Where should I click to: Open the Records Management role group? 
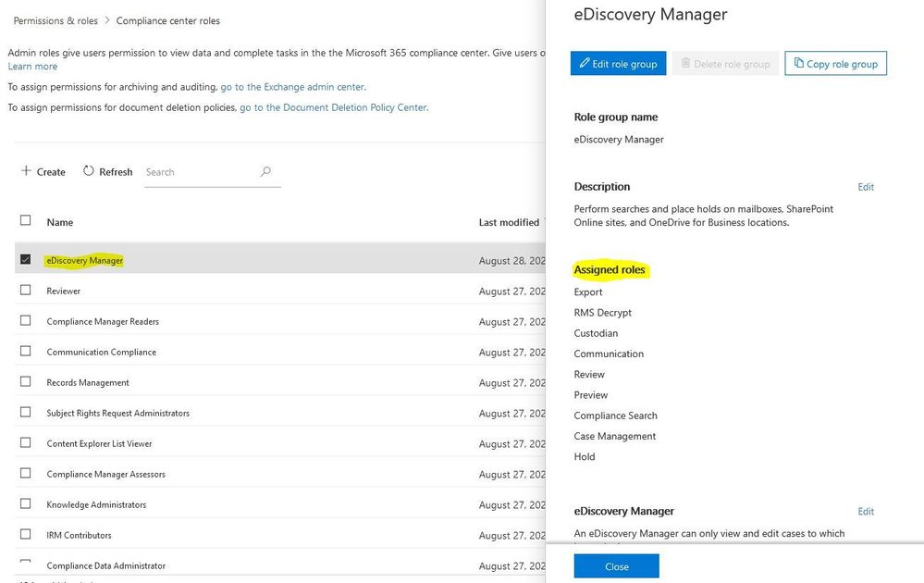coord(88,382)
